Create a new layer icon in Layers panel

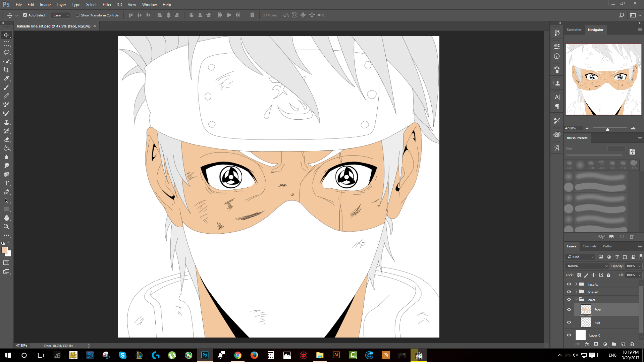click(623, 344)
